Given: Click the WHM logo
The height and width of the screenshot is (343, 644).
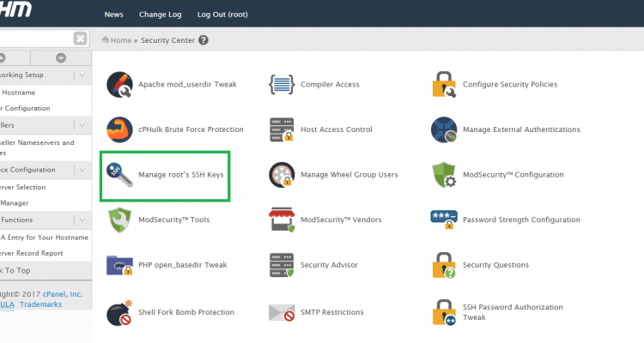Looking at the screenshot, I should (15, 9).
